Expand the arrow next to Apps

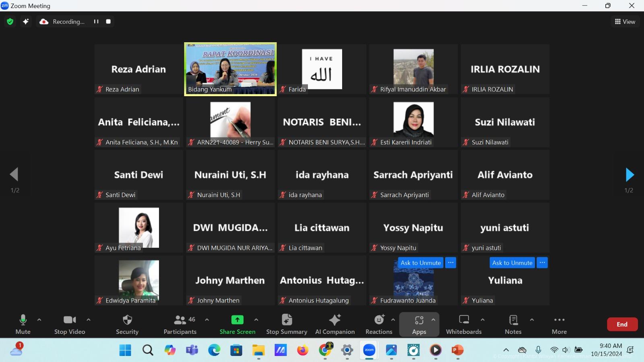coord(433,320)
